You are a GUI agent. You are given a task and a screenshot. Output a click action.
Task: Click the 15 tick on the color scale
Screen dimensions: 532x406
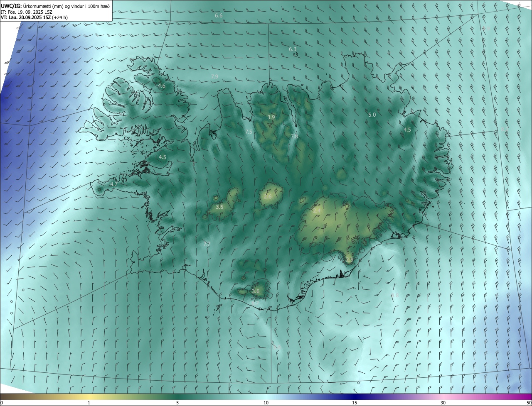click(355, 403)
